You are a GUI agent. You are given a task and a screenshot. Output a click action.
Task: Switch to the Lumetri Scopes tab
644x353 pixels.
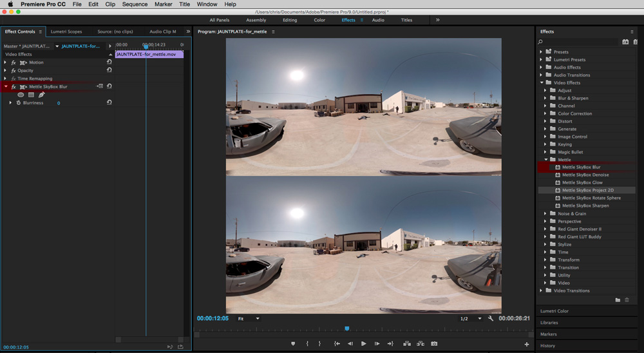tap(66, 32)
